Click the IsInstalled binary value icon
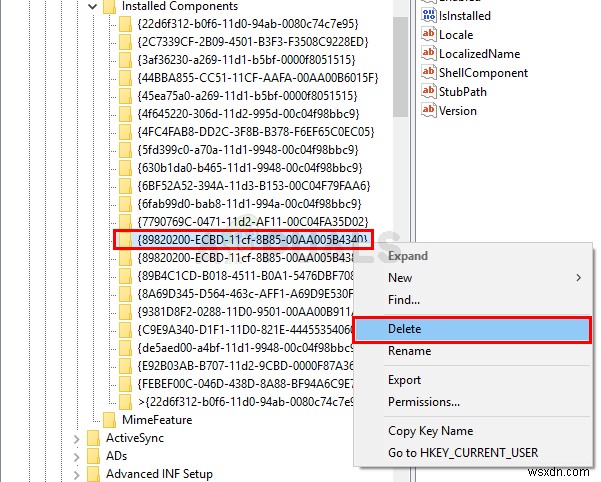 click(x=429, y=15)
